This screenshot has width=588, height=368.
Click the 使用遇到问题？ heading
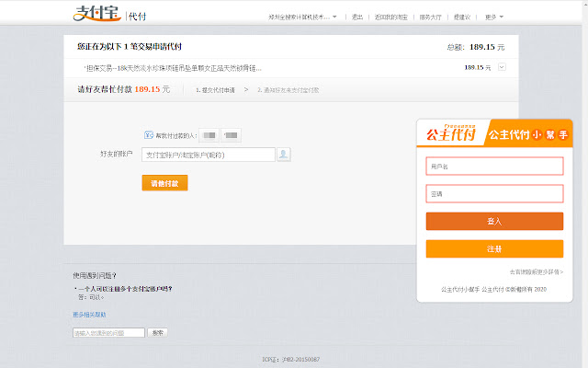[95, 276]
